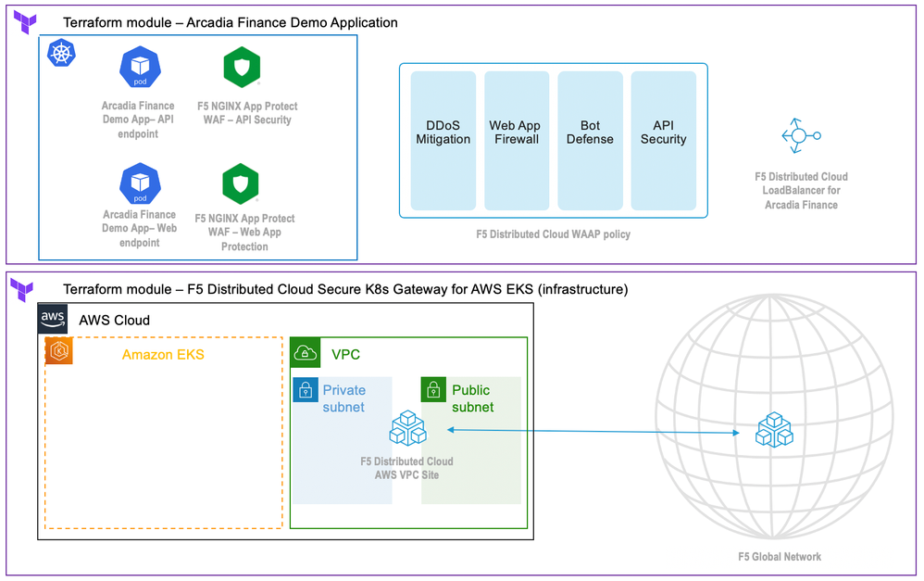The width and height of the screenshot is (924, 581).
Task: Click the Terraform logo beside Arcadia Finance module title
Action: pyautogui.click(x=25, y=22)
